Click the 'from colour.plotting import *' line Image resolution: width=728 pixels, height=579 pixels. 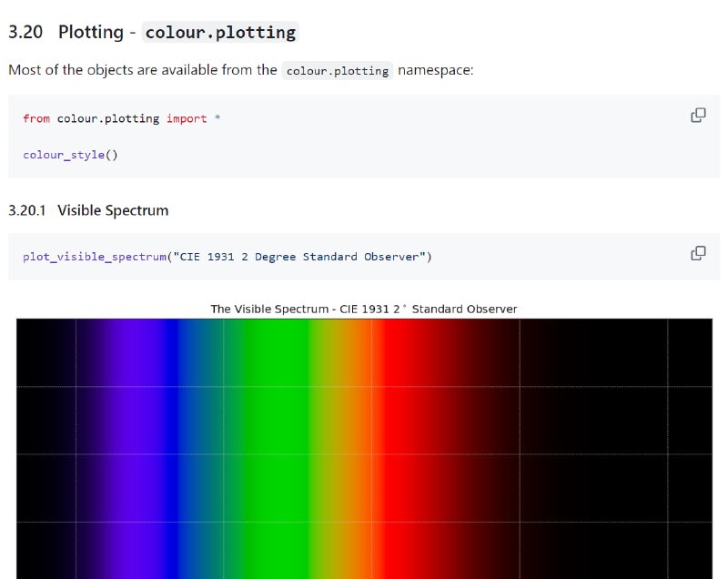click(x=122, y=118)
